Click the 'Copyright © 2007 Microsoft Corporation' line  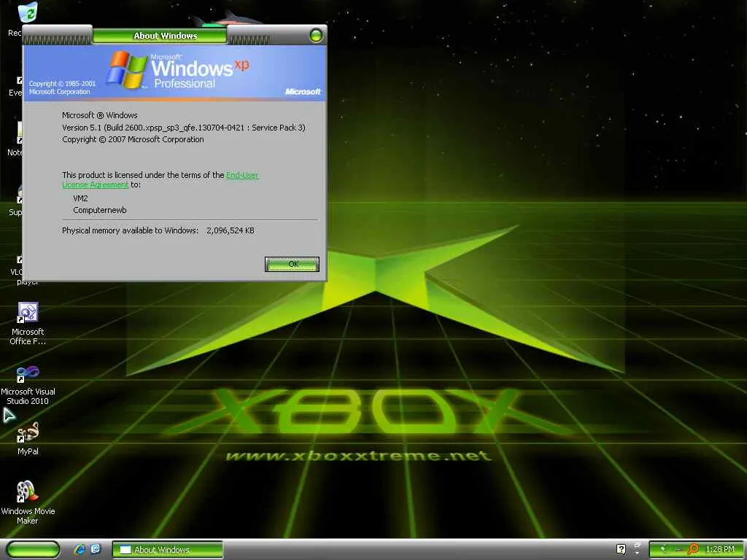(133, 139)
